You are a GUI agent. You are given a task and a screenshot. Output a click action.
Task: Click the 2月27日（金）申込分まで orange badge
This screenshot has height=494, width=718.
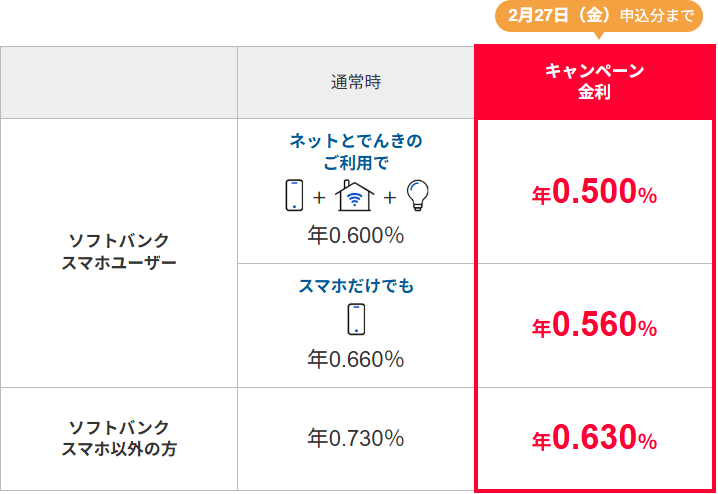[594, 17]
